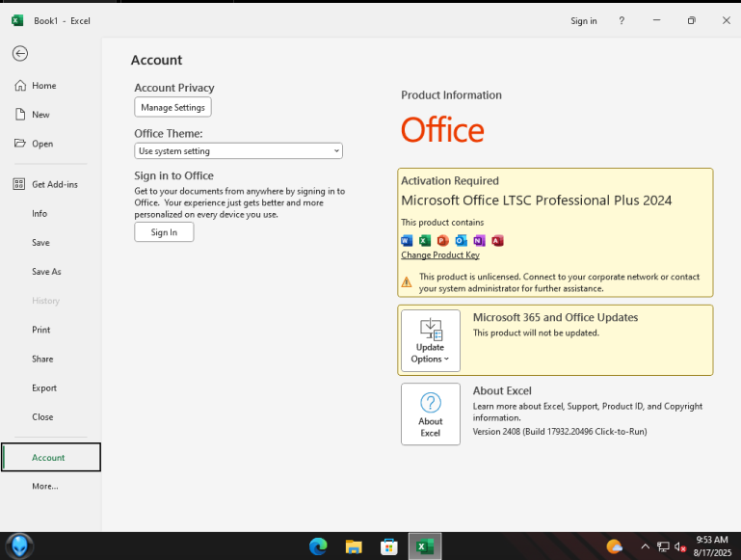Follow the Change Product Key link
741x560 pixels.
tap(440, 254)
